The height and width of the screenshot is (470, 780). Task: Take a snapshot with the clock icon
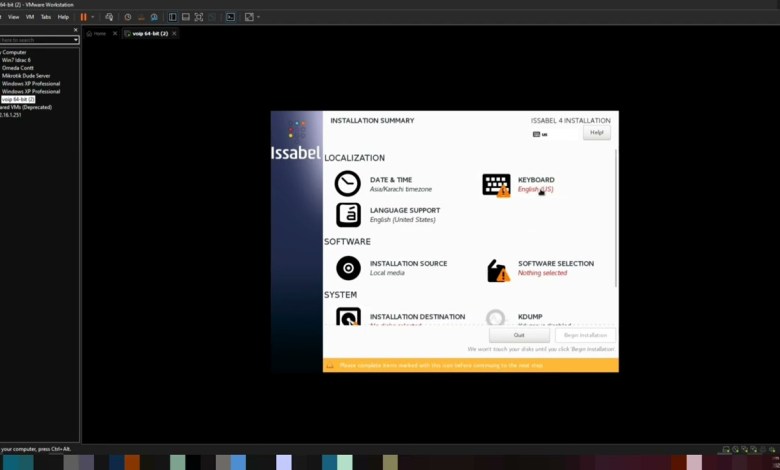click(x=128, y=17)
